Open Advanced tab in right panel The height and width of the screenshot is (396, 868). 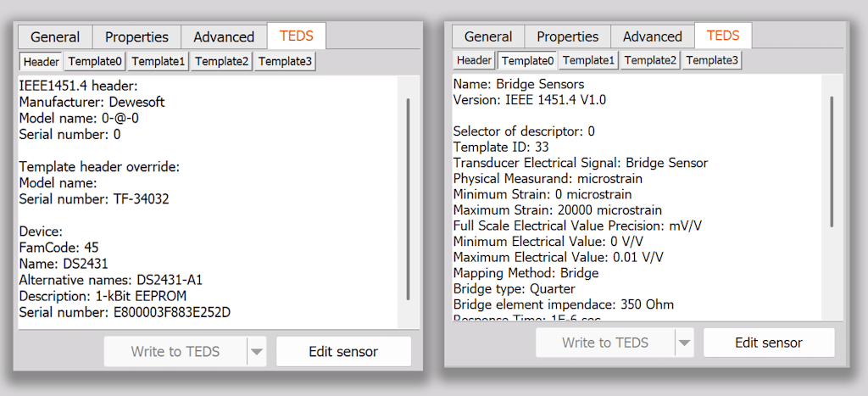652,37
